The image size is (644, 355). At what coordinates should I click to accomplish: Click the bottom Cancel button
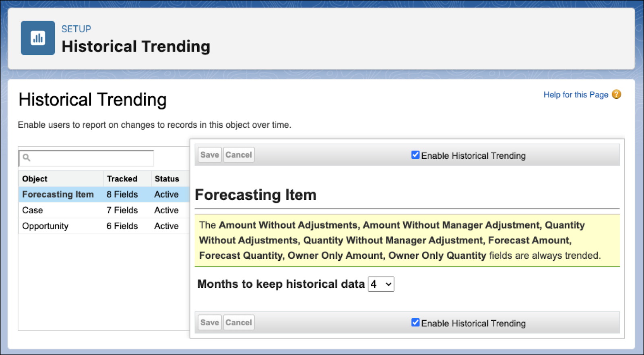[239, 322]
